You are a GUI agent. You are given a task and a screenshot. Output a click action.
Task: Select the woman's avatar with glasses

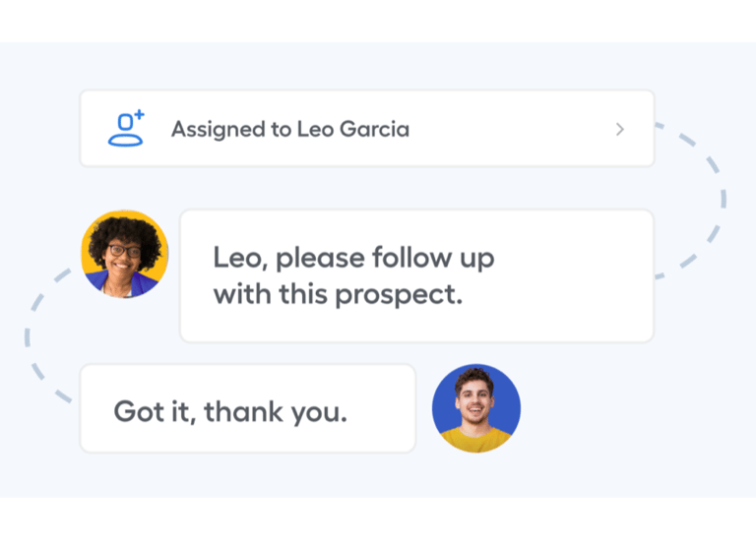[125, 254]
